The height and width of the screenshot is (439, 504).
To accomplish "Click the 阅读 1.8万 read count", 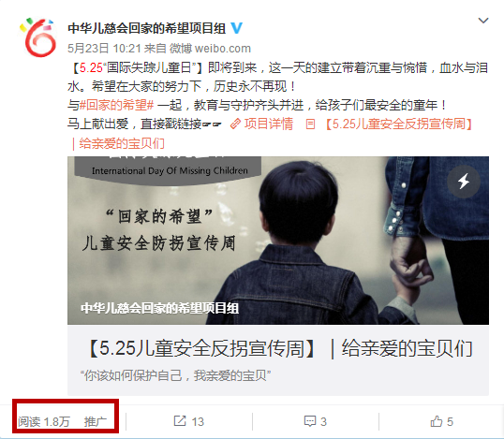I will pos(44,421).
